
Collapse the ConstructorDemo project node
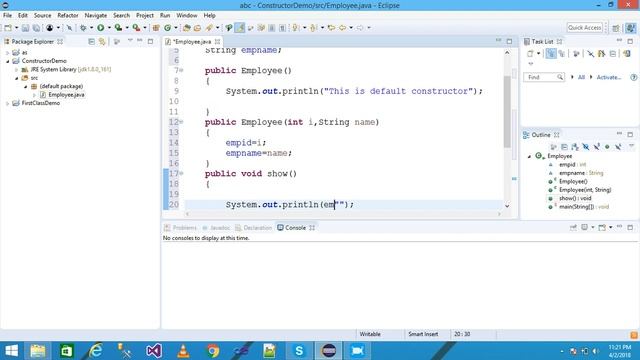point(8,61)
